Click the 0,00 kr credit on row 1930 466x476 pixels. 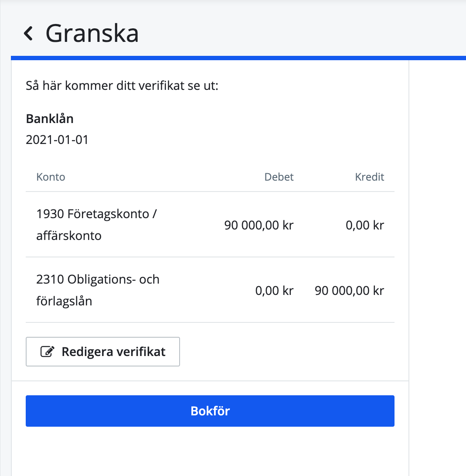364,225
